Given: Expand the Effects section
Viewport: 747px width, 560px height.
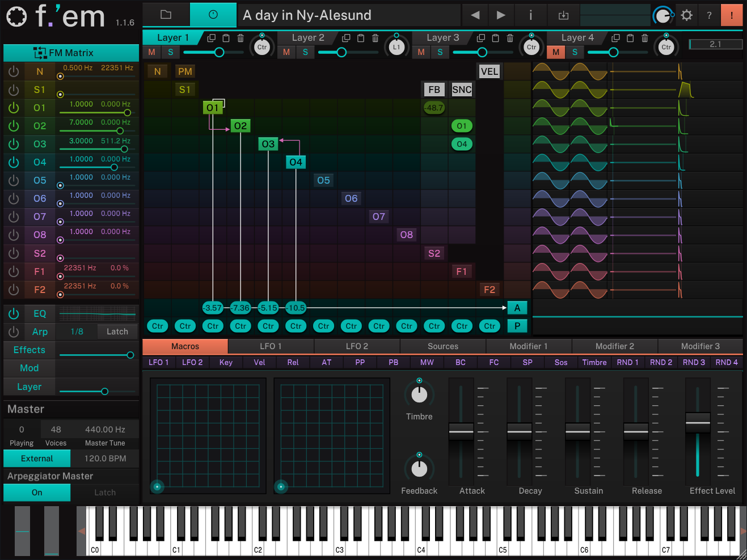Looking at the screenshot, I should 29,350.
